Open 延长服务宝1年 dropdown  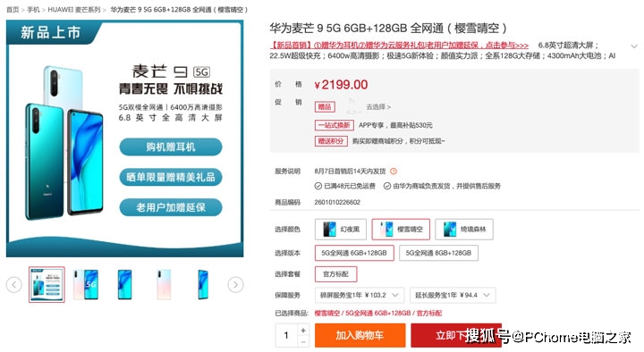point(453,296)
